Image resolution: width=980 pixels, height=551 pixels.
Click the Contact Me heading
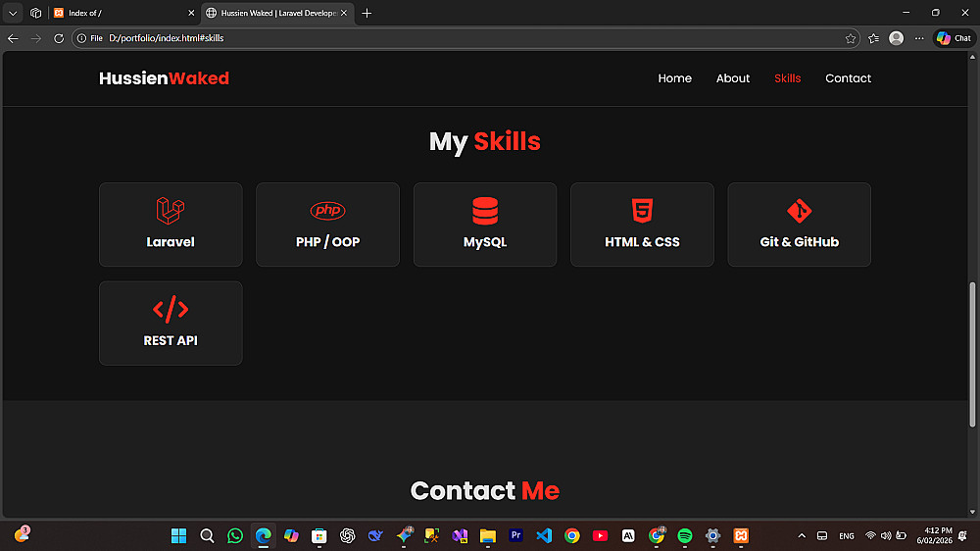pyautogui.click(x=484, y=491)
